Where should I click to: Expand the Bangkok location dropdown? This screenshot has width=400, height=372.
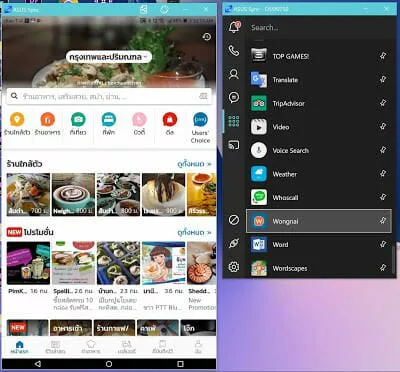(x=109, y=57)
